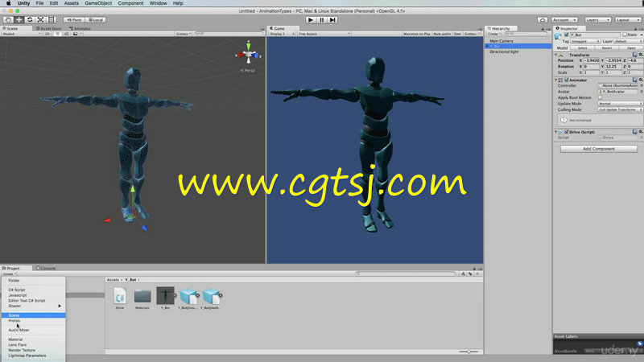Toggle Maximize on Play
This screenshot has width=644, height=362.
pyautogui.click(x=416, y=34)
